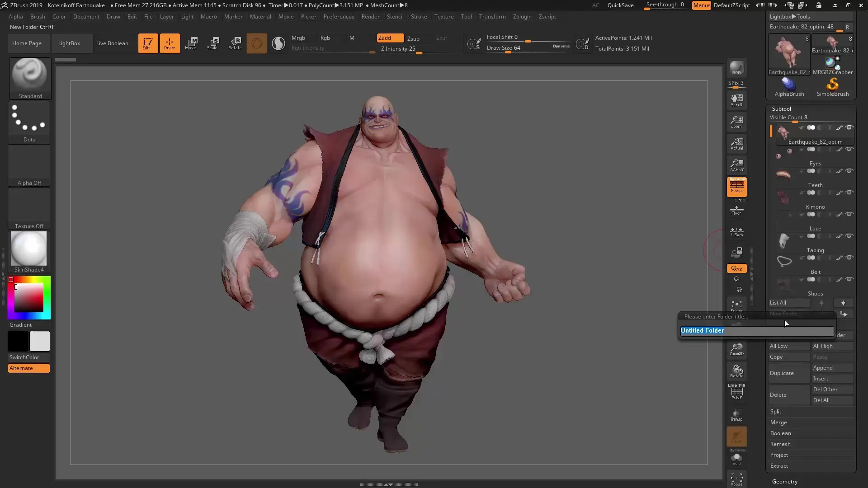Toggle the XYZ rotation mode button
This screenshot has width=868, height=488.
(x=736, y=268)
